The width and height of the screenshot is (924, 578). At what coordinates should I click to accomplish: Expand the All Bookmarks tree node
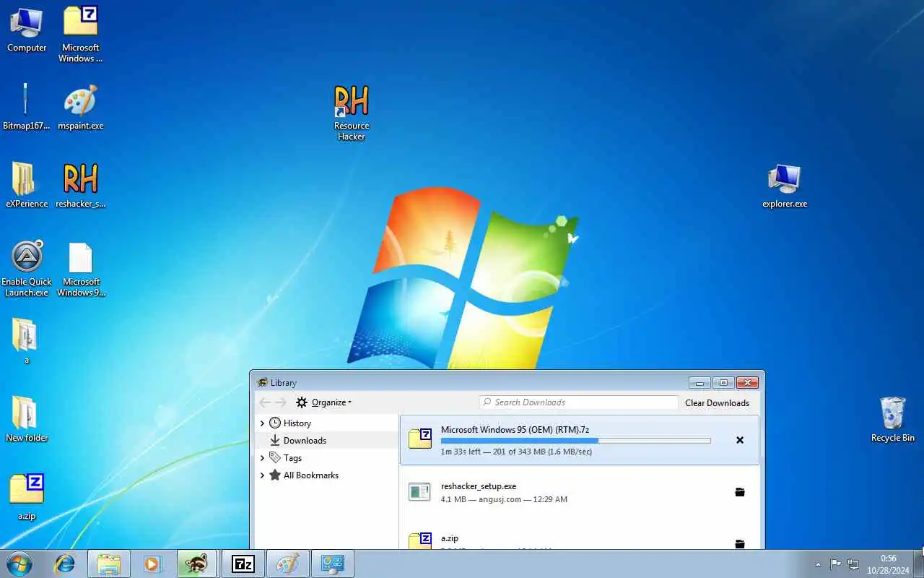click(x=262, y=475)
